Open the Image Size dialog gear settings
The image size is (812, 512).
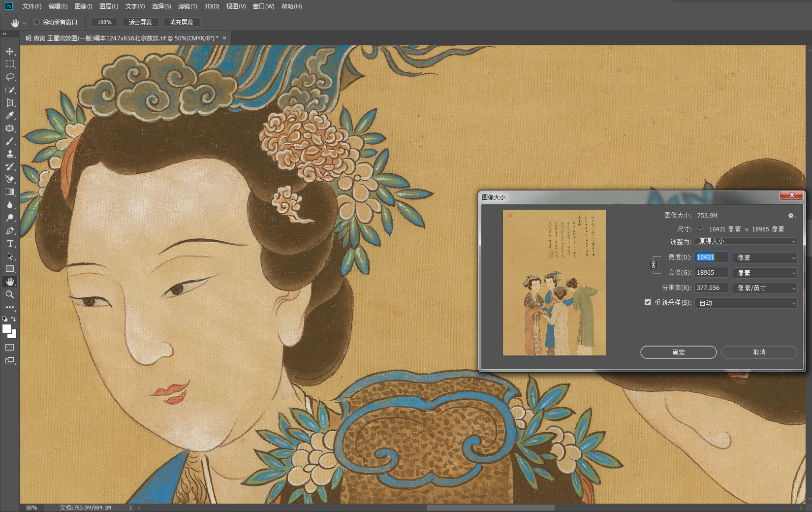pyautogui.click(x=791, y=216)
